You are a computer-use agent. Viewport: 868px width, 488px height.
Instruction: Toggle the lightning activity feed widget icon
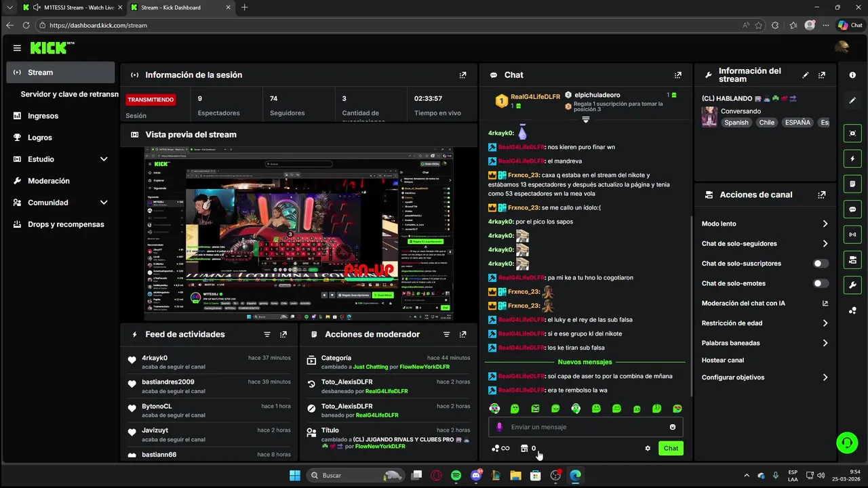point(852,159)
